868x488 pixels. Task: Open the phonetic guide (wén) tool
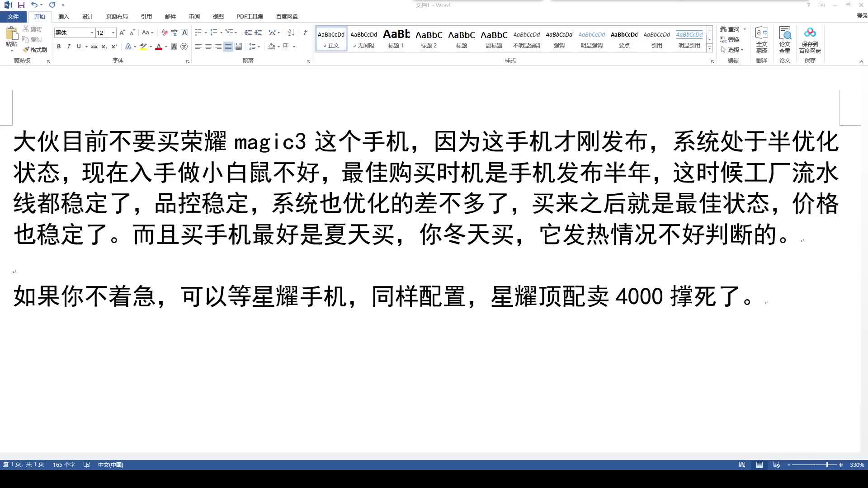pyautogui.click(x=175, y=33)
